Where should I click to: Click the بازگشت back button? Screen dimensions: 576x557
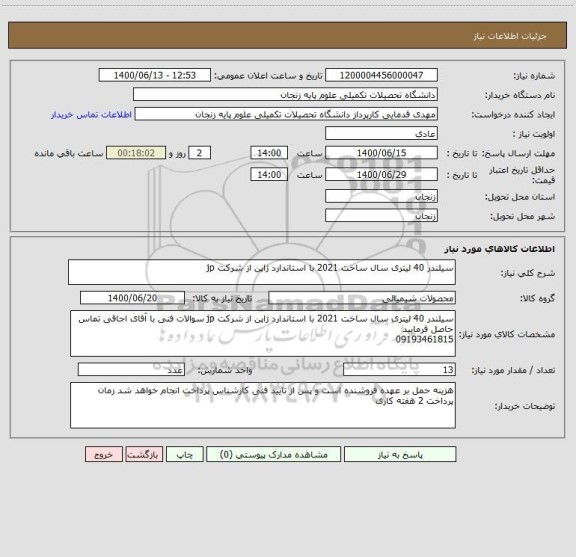coord(144,454)
